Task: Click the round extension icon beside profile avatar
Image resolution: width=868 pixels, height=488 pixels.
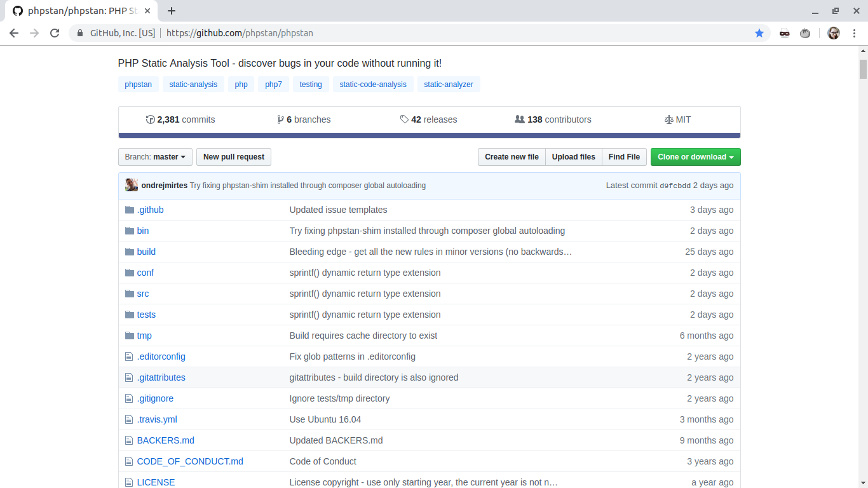Action: pyautogui.click(x=805, y=33)
